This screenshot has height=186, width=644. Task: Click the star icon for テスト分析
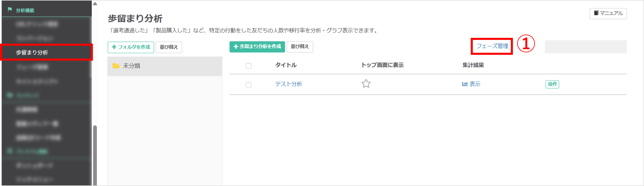click(366, 84)
